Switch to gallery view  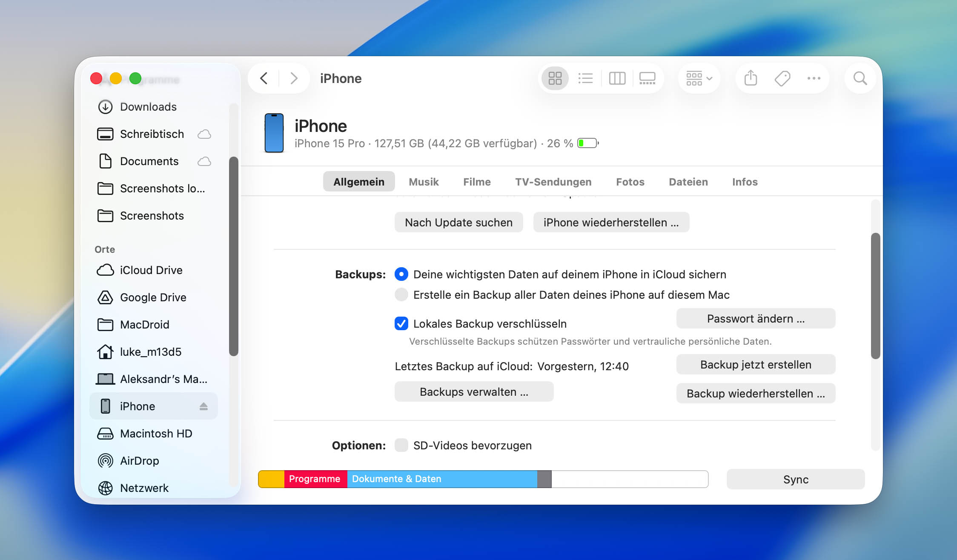647,78
